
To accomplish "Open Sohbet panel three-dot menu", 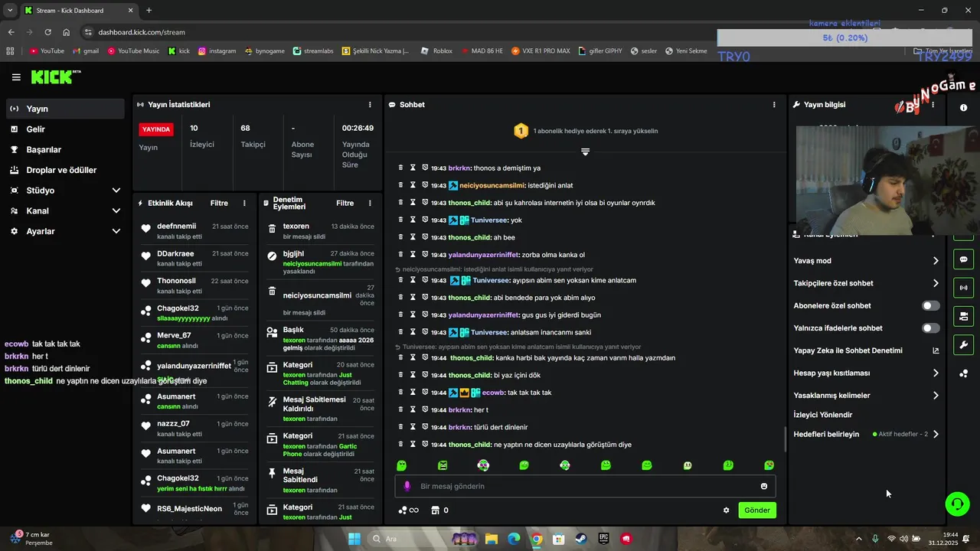I will pyautogui.click(x=774, y=105).
